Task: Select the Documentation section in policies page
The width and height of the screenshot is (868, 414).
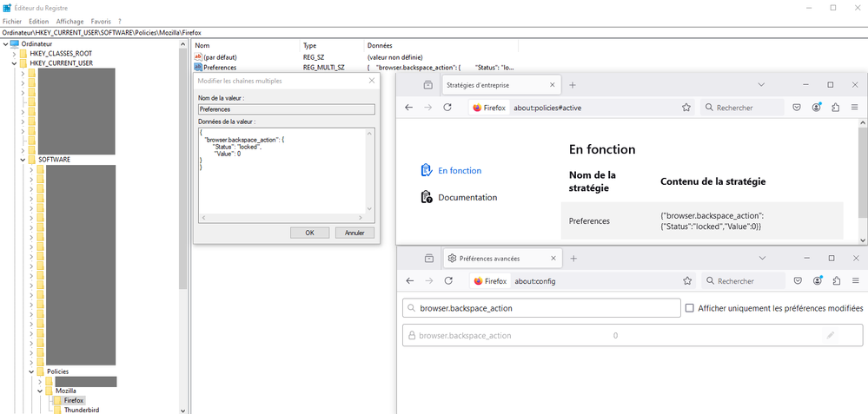Action: click(467, 197)
